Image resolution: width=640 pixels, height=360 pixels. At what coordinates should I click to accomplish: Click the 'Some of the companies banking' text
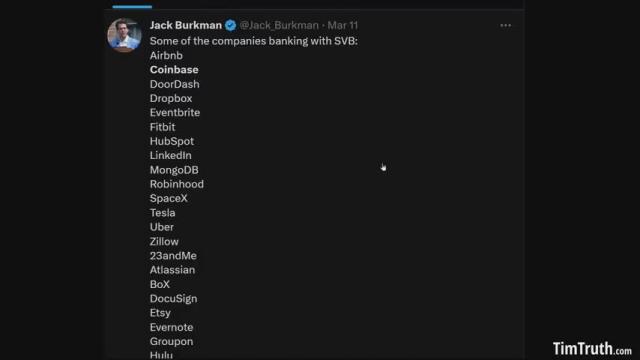pyautogui.click(x=229, y=41)
